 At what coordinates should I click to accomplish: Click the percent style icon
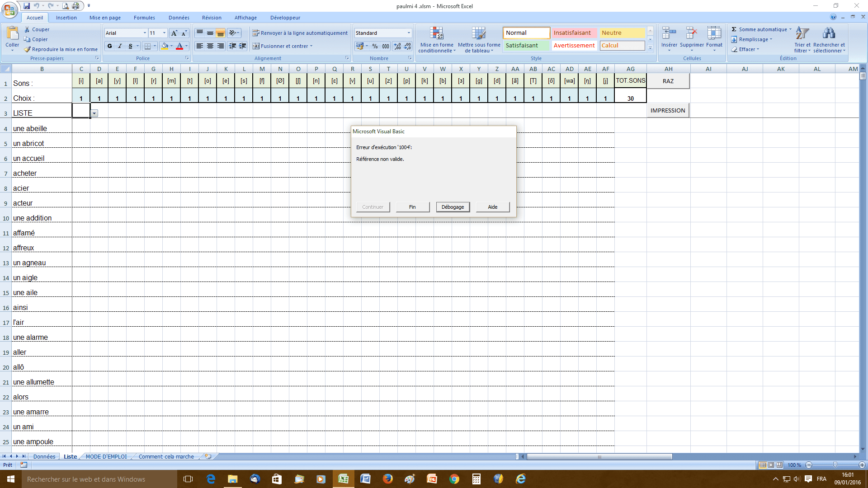375,46
